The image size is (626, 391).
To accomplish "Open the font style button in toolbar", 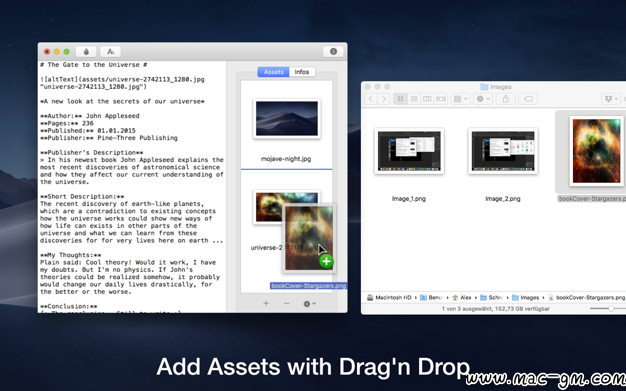I will tap(111, 52).
